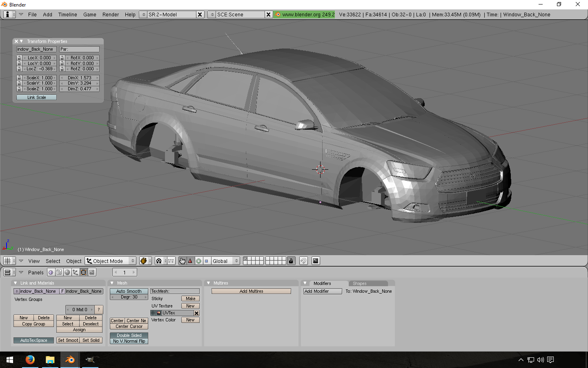Delete the SCE:Scene with X button
Image resolution: width=588 pixels, height=368 pixels.
[x=268, y=14]
